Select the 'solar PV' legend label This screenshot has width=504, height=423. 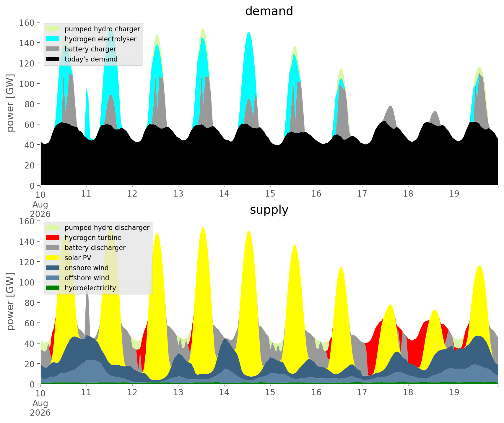78,258
